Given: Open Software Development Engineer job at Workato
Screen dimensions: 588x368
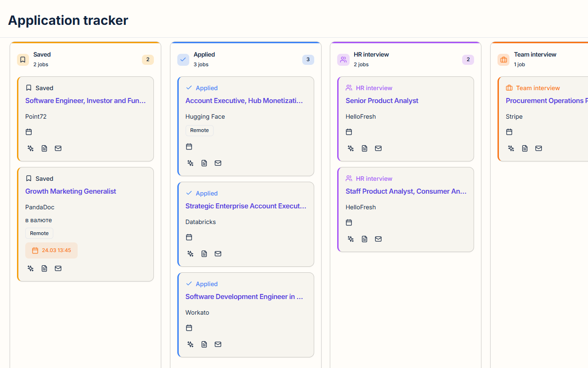Looking at the screenshot, I should 244,297.
